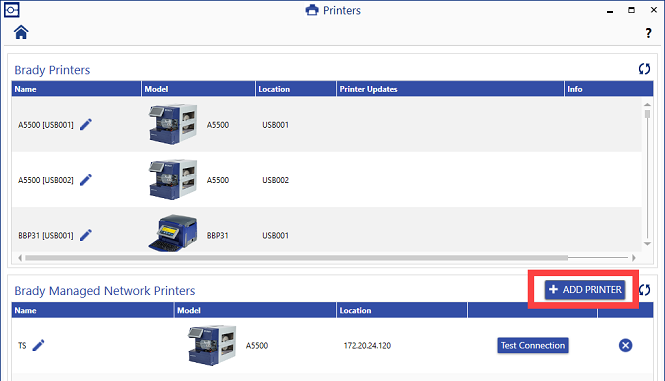Click the horizontal scrollbar right arrow

[634, 258]
